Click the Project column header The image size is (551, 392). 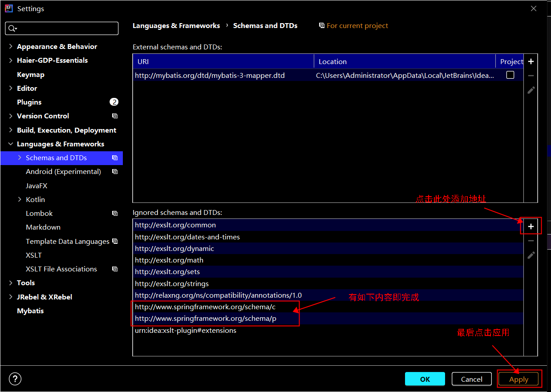coord(510,61)
